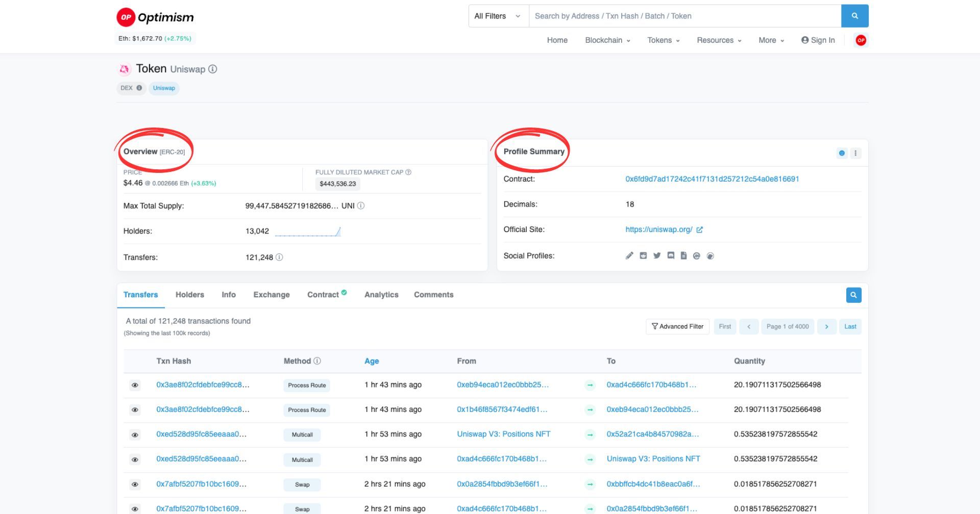Click verified checkmark on Contract tab
Viewport: 980px width, 514px height.
344,292
